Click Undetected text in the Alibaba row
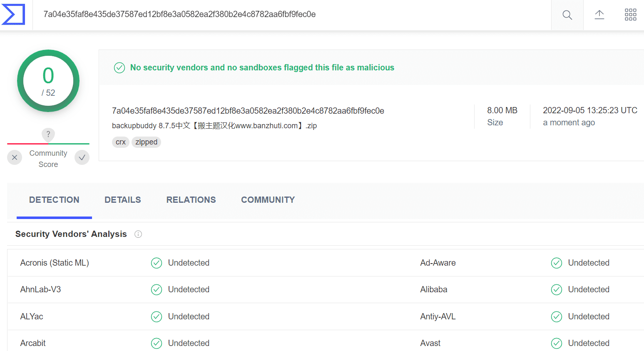The height and width of the screenshot is (351, 644). [x=589, y=289]
